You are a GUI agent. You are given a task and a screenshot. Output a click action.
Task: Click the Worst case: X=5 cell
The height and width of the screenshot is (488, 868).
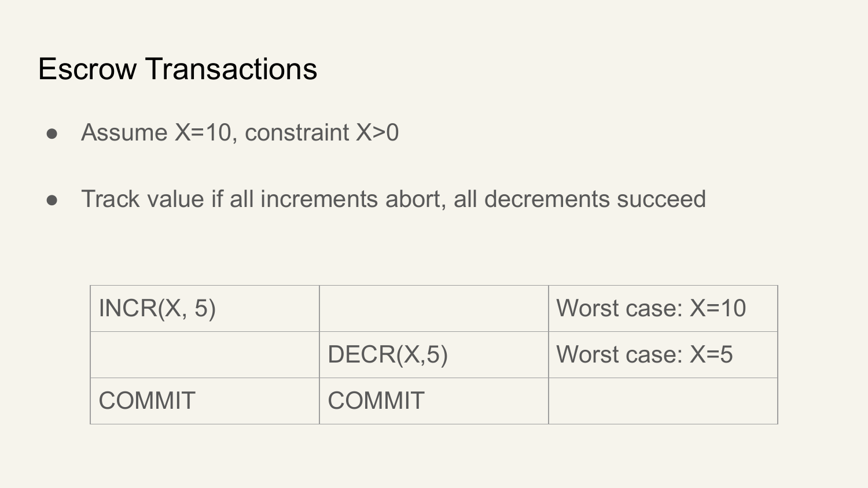point(663,354)
